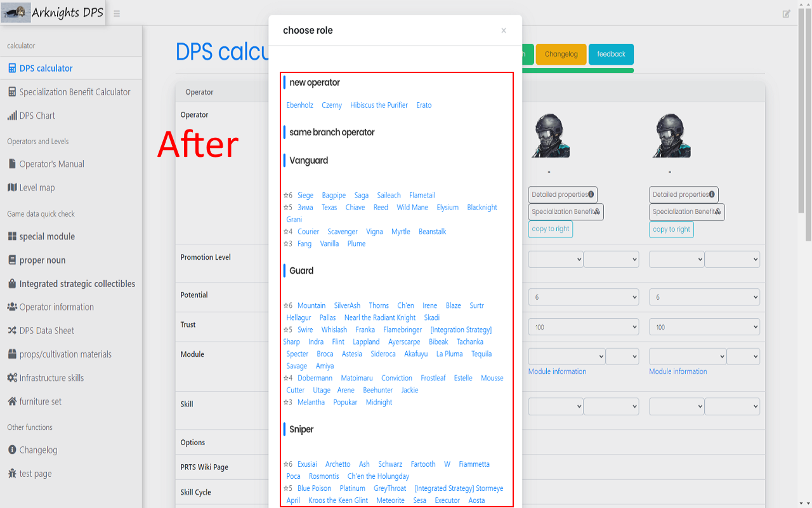Select guard SilverAsh

click(347, 305)
